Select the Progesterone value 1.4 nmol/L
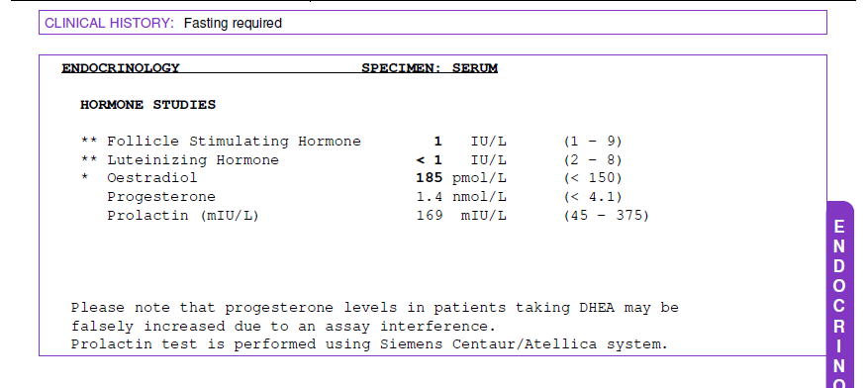Image resolution: width=868 pixels, height=388 pixels. pos(461,197)
